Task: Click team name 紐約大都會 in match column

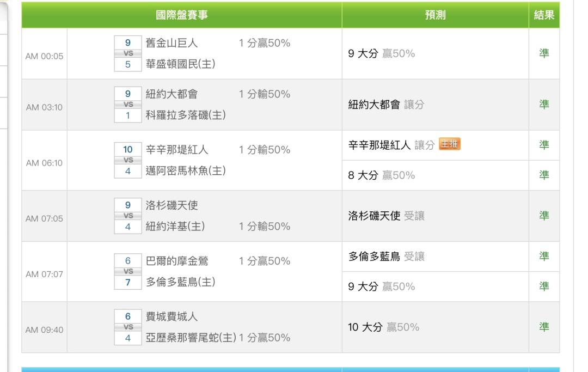Action: (x=171, y=94)
